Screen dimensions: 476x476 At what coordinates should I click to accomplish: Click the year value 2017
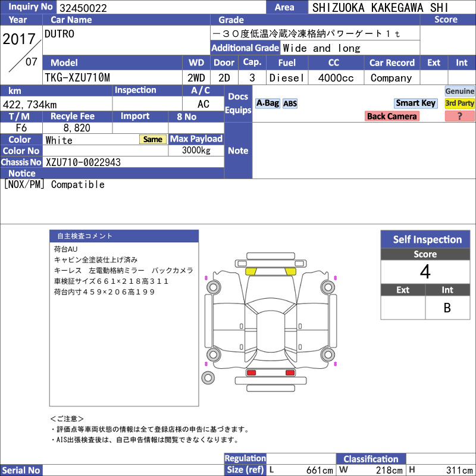pyautogui.click(x=19, y=39)
